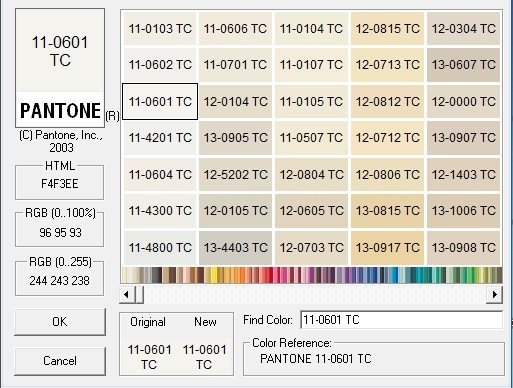
Task: Click the Pantone copyright 2003 notice
Action: (x=61, y=141)
